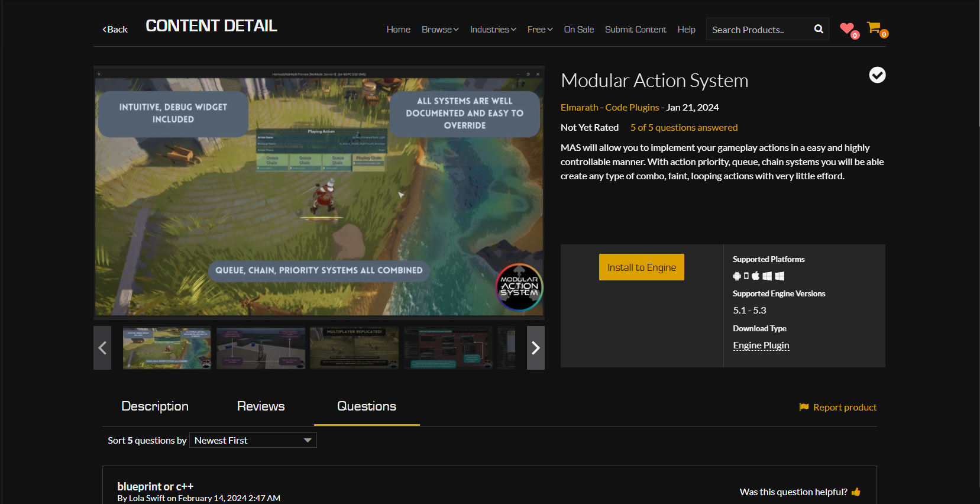
Task: Open the wishlist heart icon
Action: pos(847,28)
